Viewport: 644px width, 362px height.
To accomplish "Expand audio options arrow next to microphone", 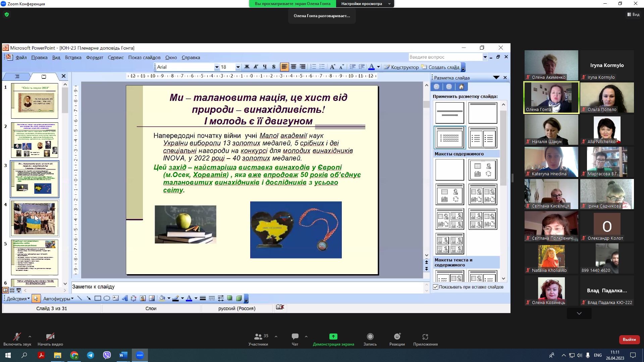I will point(30,336).
